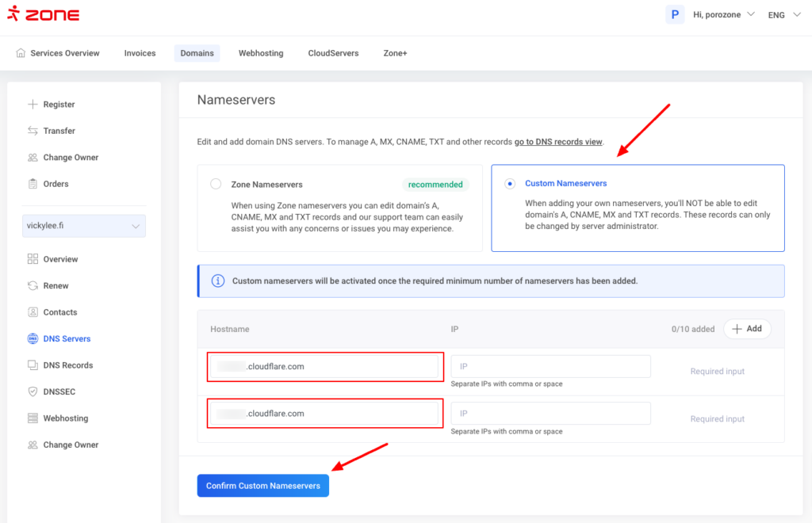Click the Contacts icon in sidebar
The image size is (812, 523).
tap(33, 312)
